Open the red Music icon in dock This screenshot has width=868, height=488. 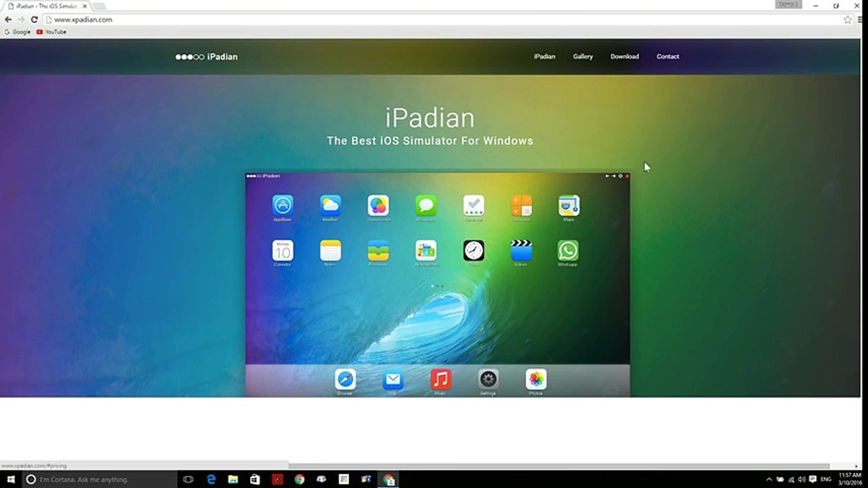pos(440,380)
